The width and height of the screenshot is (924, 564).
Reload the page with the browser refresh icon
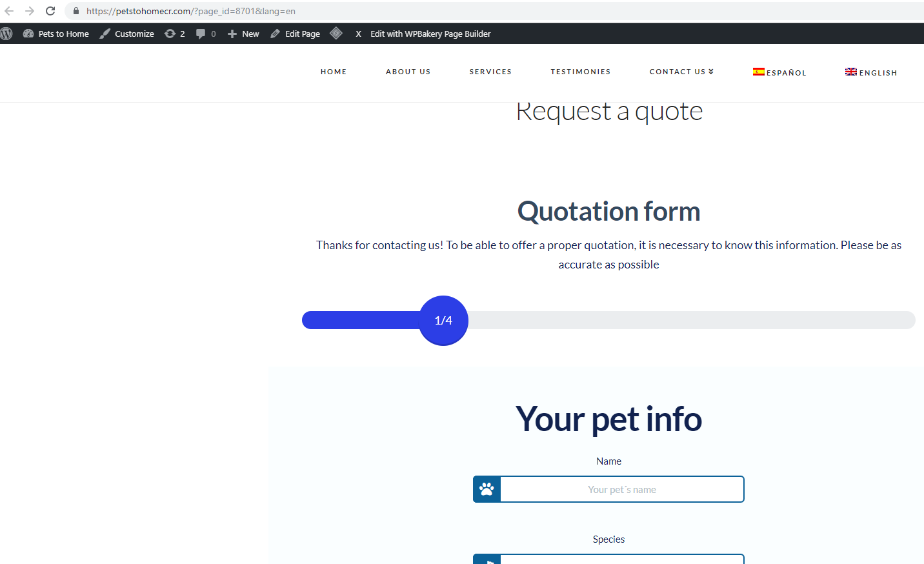click(50, 11)
